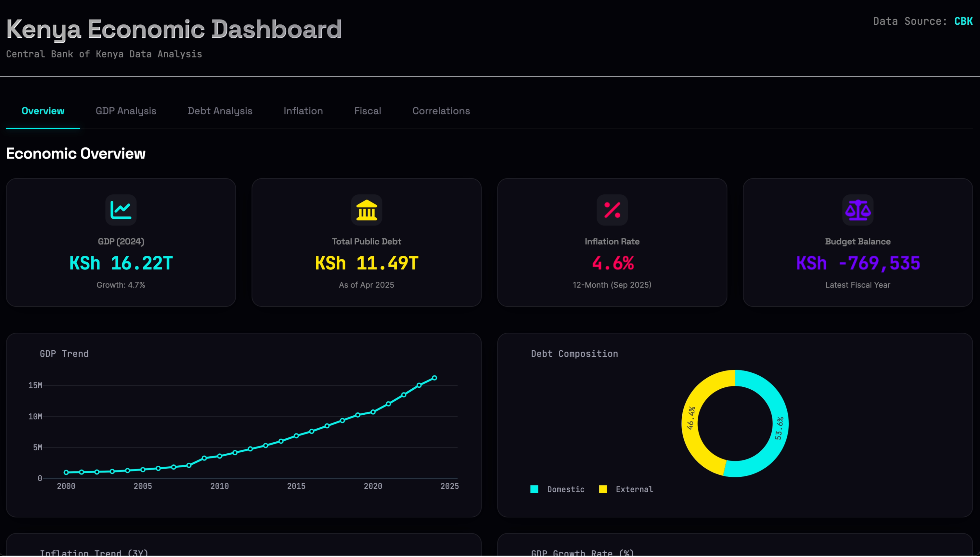Click the GDP line chart icon
This screenshot has height=557, width=980.
[x=121, y=210]
